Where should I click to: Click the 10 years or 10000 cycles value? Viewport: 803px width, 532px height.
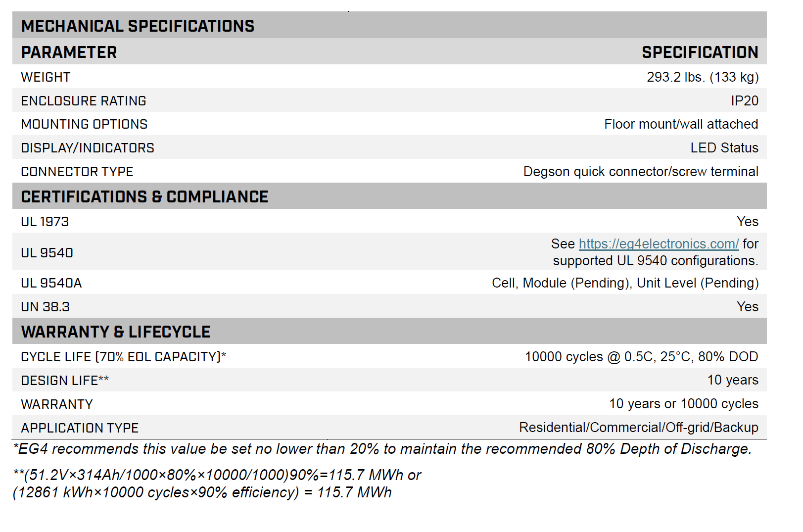(x=683, y=404)
